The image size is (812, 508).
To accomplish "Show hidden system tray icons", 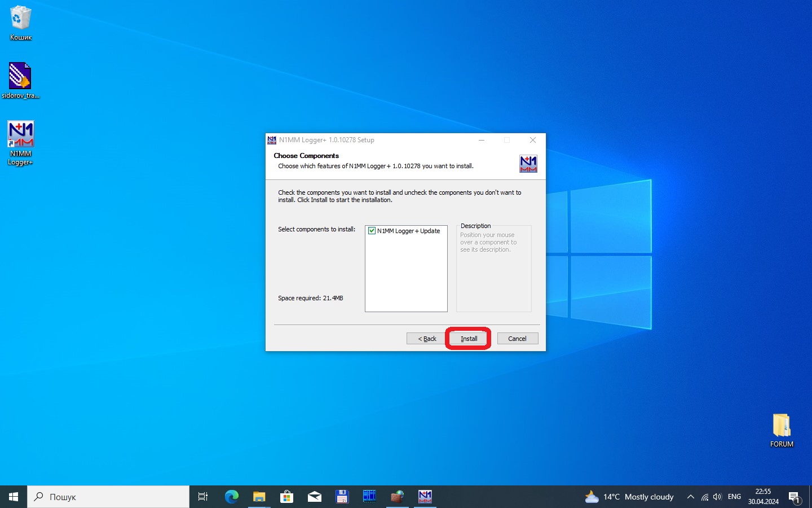I will tap(690, 497).
